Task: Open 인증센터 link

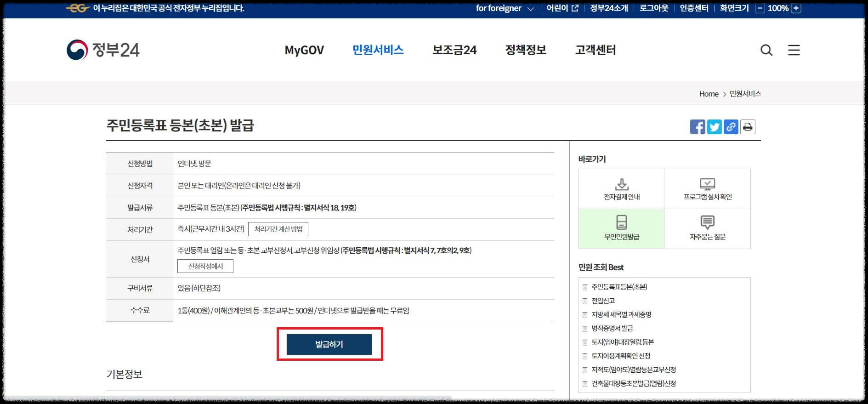Action: (694, 8)
